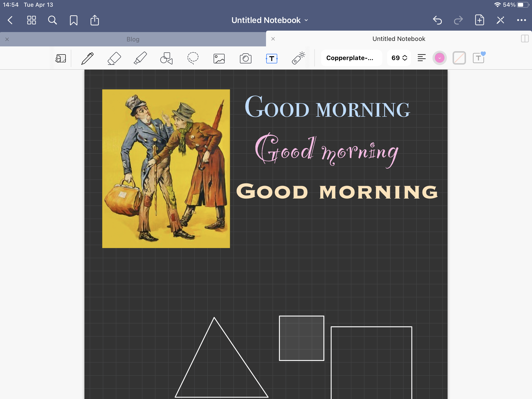Viewport: 532px width, 399px height.
Task: Add a new page button
Action: 479,20
